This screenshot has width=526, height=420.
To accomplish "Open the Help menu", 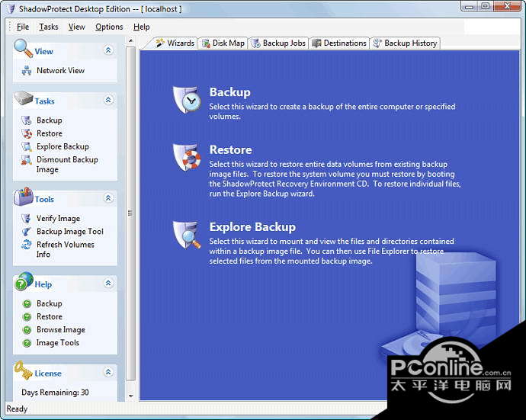I will point(141,27).
